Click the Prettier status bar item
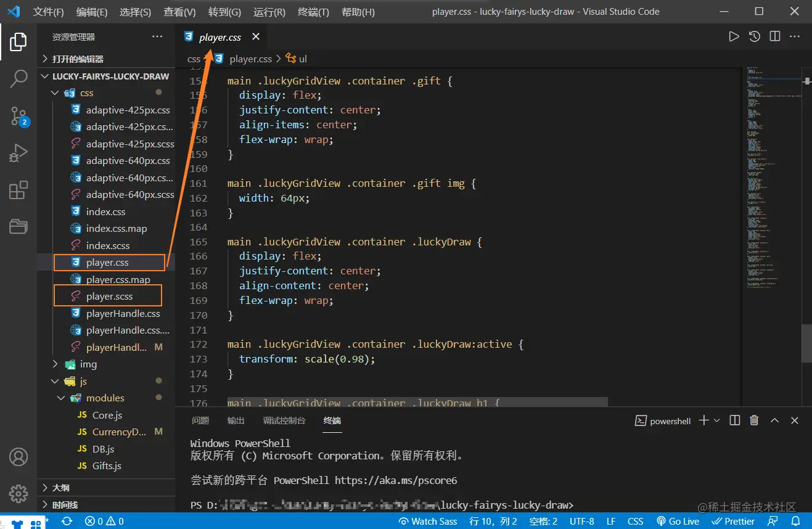The width and height of the screenshot is (812, 529). (x=733, y=522)
